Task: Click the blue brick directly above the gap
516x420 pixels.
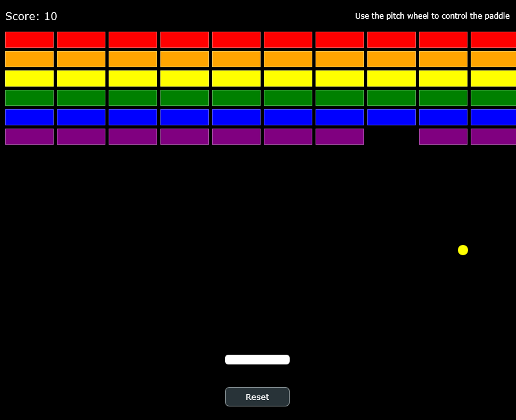Action: click(x=391, y=117)
